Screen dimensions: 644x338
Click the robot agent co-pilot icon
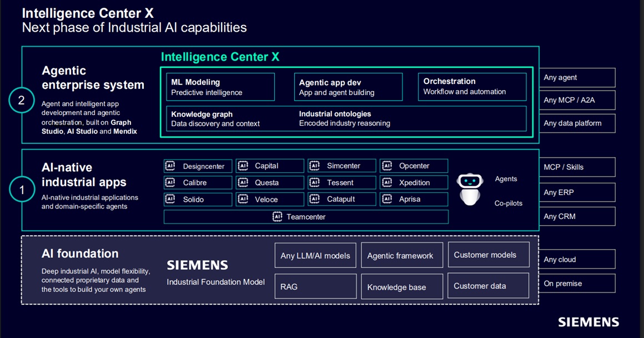[x=470, y=189]
